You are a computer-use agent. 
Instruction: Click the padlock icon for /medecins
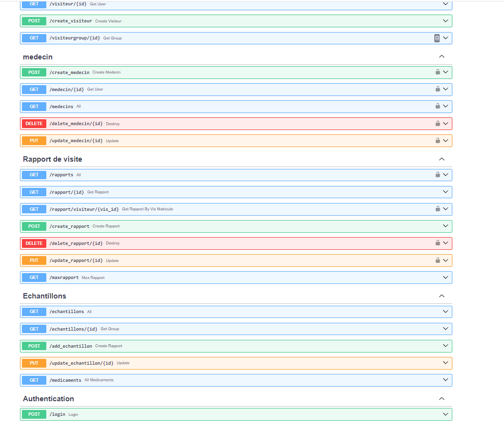(x=438, y=106)
